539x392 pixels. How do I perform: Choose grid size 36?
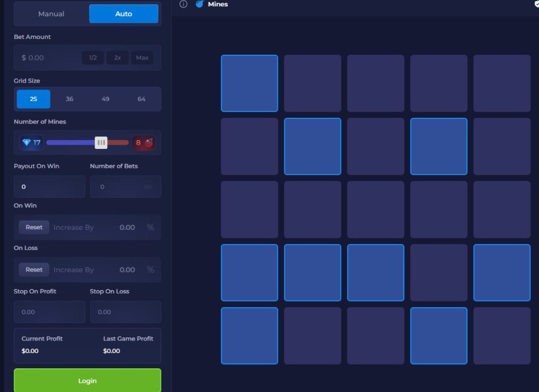point(69,99)
